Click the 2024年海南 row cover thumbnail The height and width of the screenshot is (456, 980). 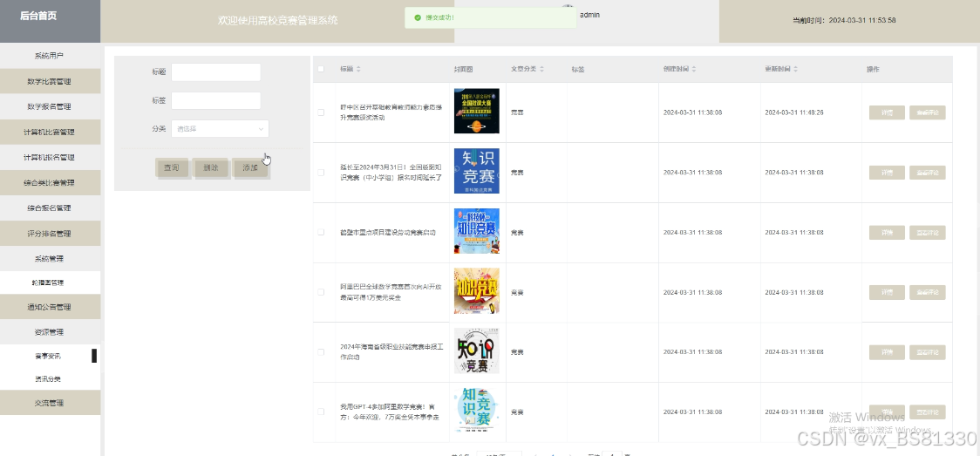point(477,351)
